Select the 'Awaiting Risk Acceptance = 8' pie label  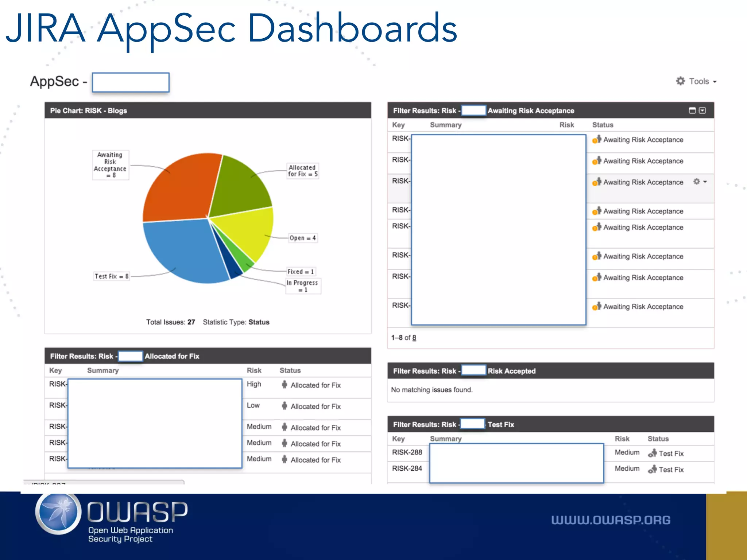tap(110, 165)
